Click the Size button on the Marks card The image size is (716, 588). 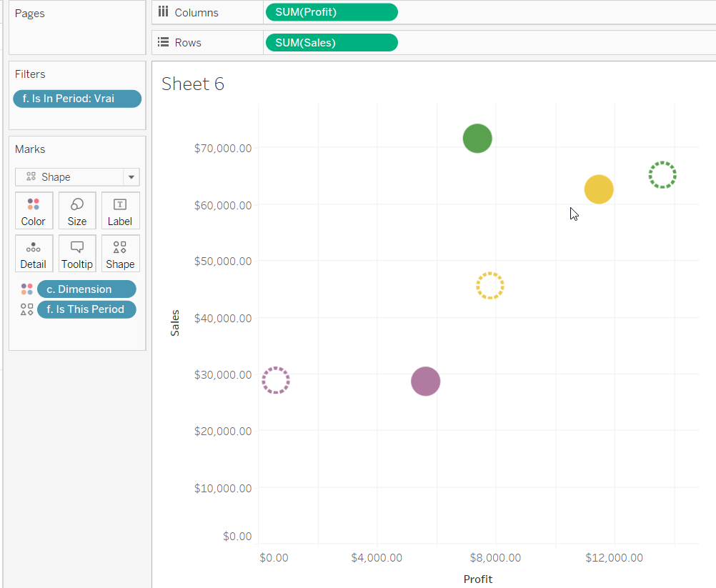pos(76,210)
